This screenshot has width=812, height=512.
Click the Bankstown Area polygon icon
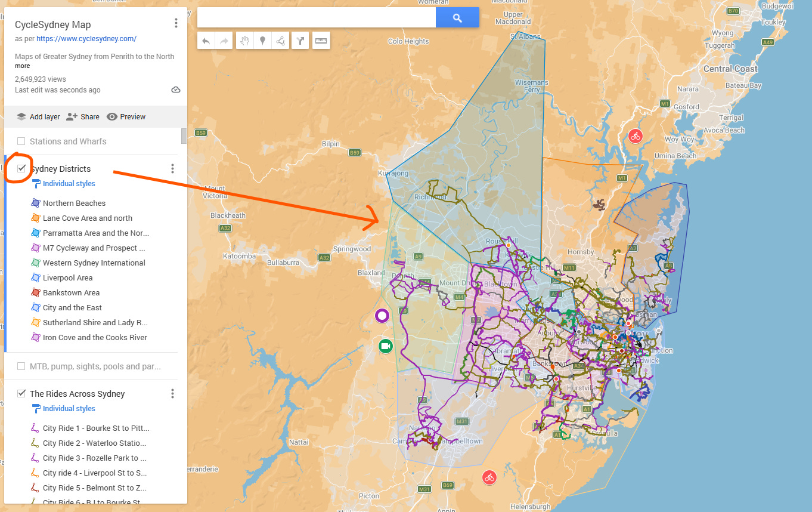pos(35,292)
